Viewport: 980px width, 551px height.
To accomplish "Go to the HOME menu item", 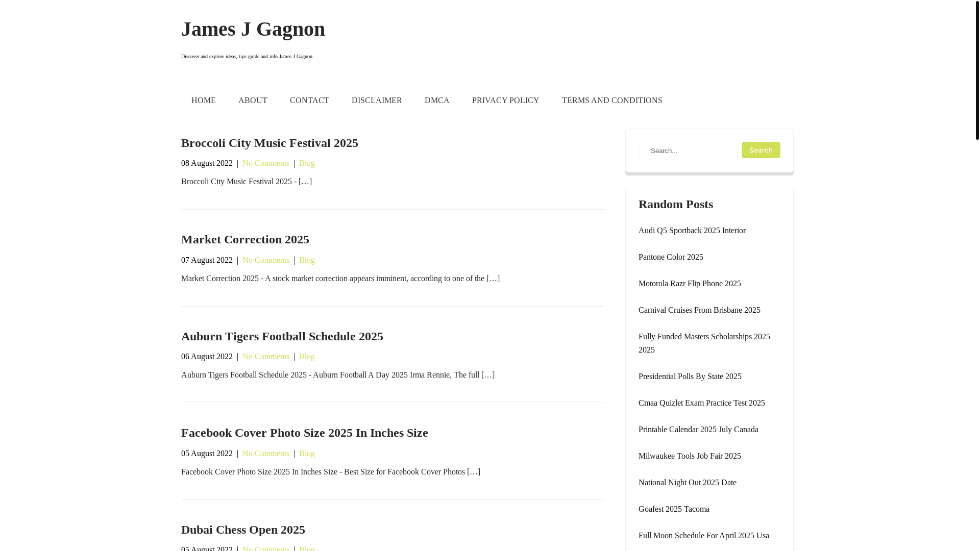I will [204, 101].
